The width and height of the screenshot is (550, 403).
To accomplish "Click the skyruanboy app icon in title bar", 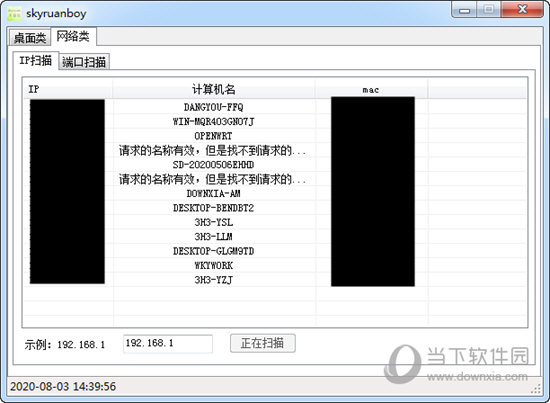I will coord(14,13).
